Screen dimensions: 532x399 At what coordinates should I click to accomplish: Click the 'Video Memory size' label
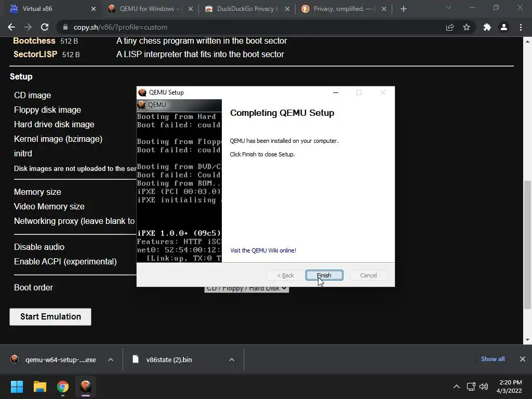point(49,207)
